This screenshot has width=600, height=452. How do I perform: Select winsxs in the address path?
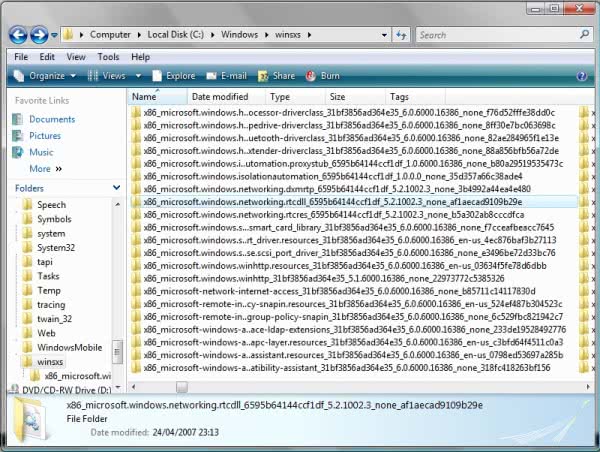click(x=288, y=34)
